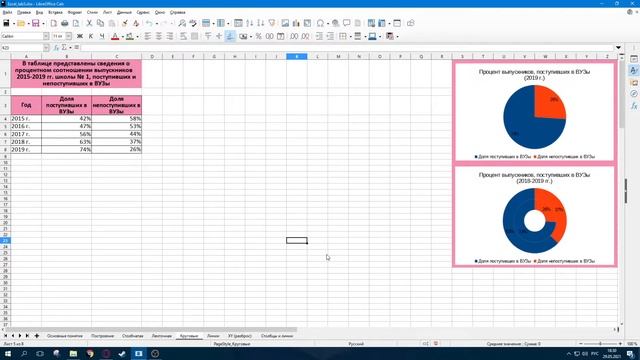640x360 pixels.
Task: Open the Данные menu
Action: [x=124, y=12]
